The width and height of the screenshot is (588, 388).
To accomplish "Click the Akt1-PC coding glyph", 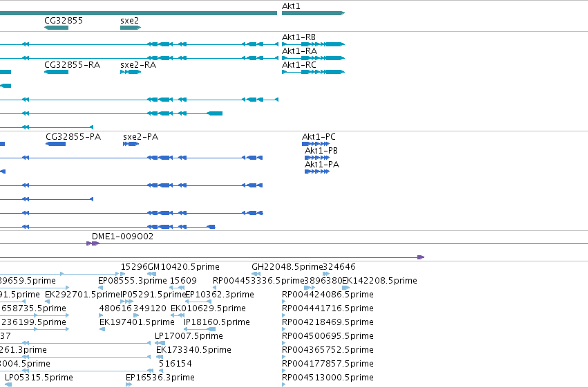I will [316, 144].
